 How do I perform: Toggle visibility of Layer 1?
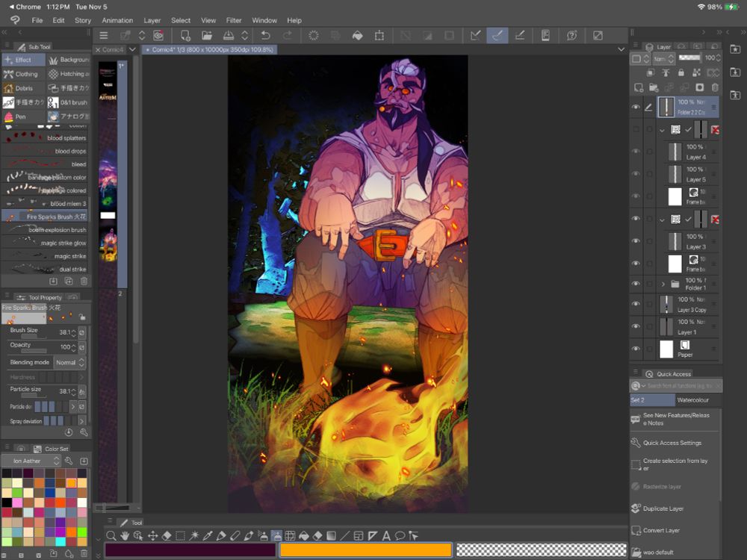pyautogui.click(x=636, y=326)
